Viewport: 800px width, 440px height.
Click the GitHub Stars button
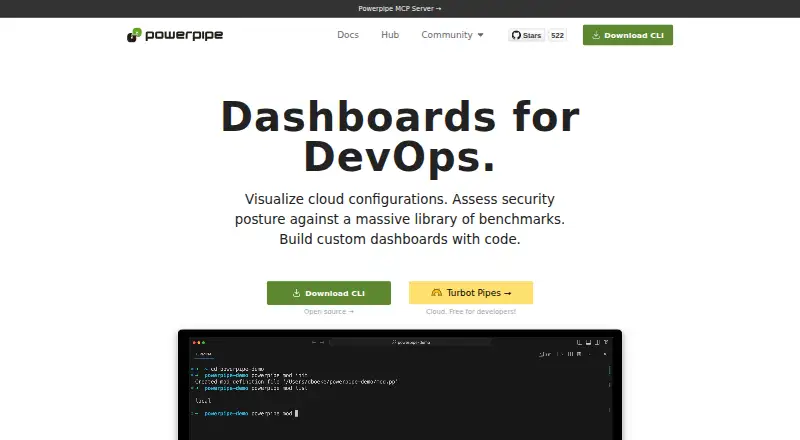coord(527,35)
